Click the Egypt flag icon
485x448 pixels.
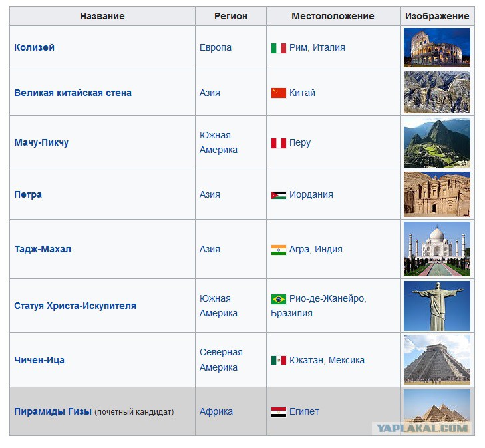tap(278, 412)
